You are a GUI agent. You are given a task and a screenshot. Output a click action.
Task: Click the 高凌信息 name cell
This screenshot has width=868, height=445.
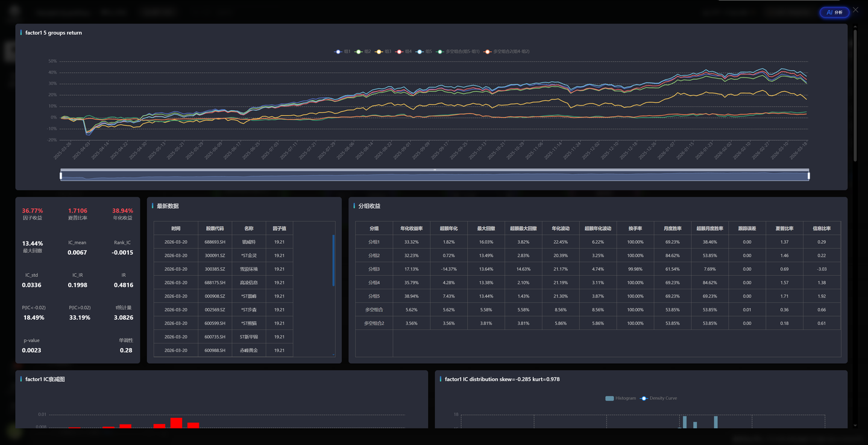click(249, 282)
